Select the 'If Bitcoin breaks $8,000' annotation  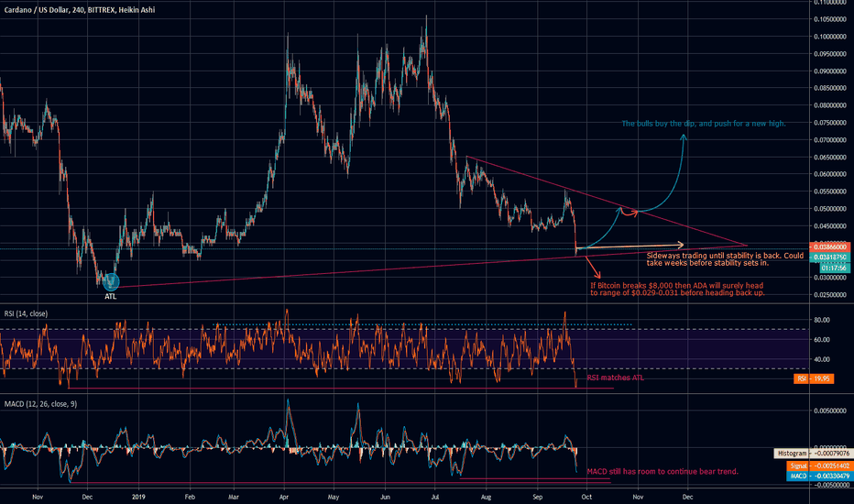point(677,289)
